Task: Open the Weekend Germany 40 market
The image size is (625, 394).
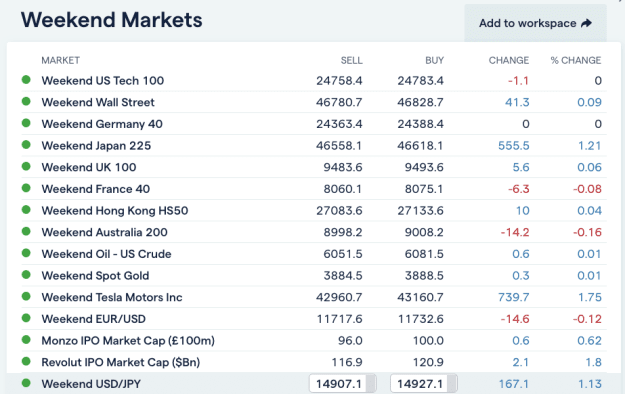Action: click(102, 124)
